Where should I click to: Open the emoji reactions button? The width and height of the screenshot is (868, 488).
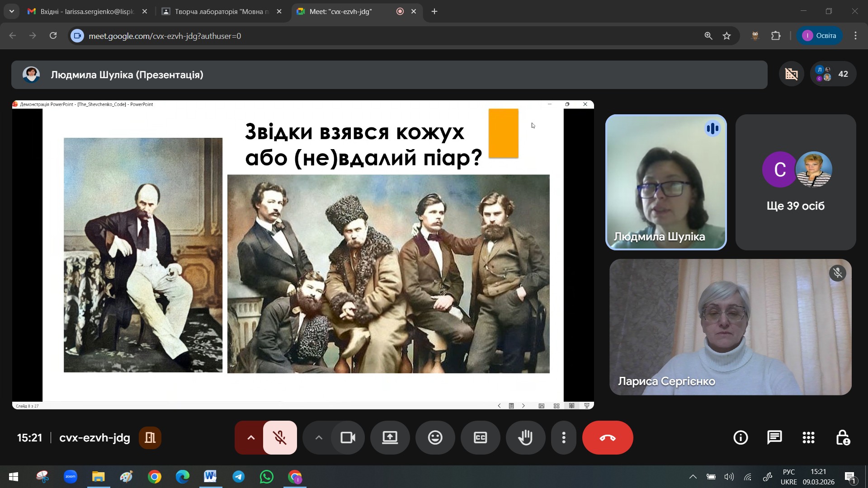click(x=435, y=437)
